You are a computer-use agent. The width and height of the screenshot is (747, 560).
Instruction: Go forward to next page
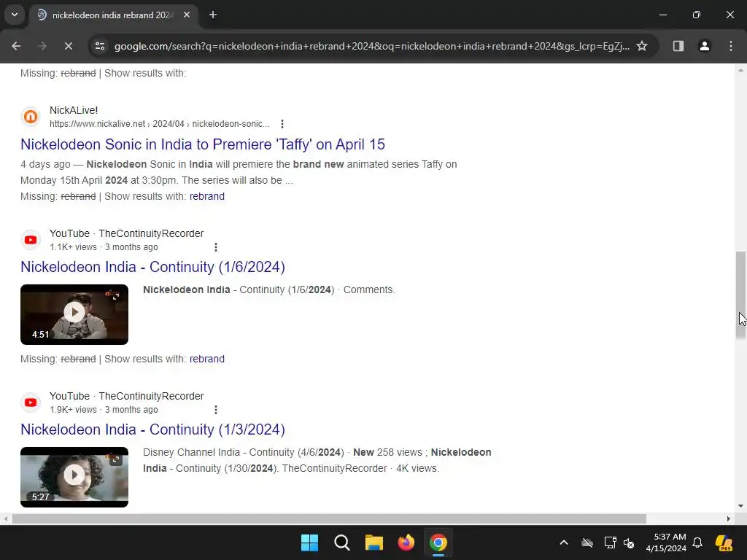point(42,46)
